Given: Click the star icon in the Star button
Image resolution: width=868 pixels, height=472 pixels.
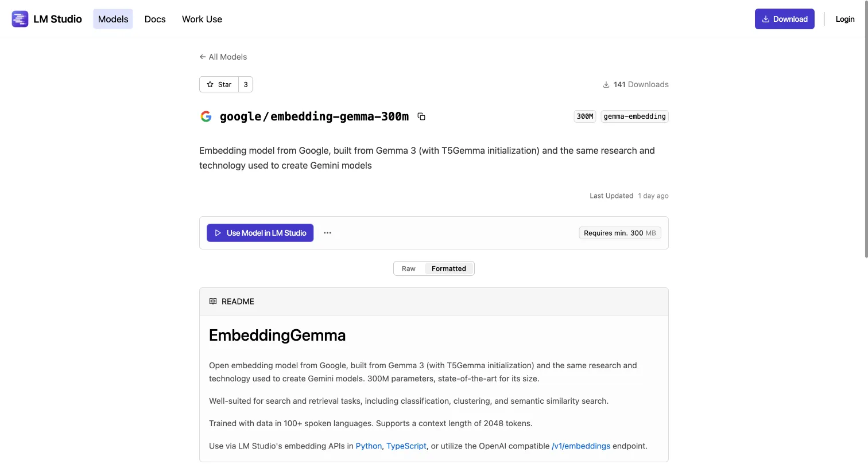Looking at the screenshot, I should coord(211,84).
